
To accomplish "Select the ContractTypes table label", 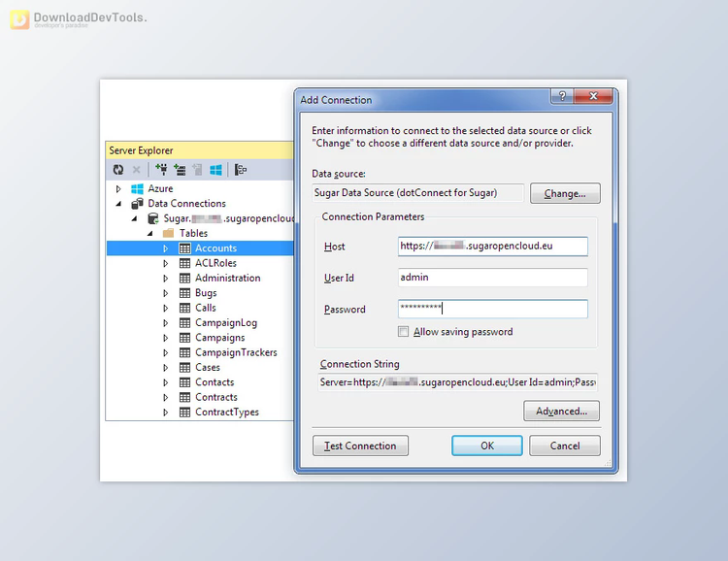I will pos(227,412).
